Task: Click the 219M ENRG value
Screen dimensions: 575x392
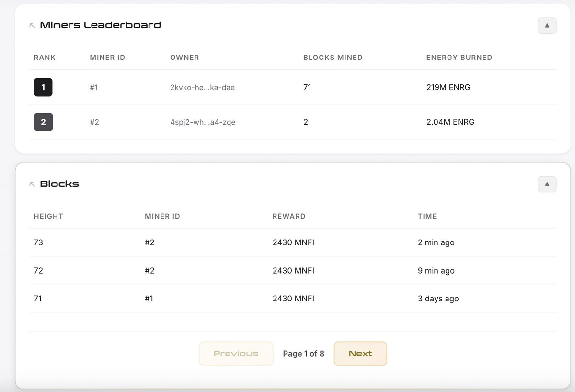Action: point(448,88)
